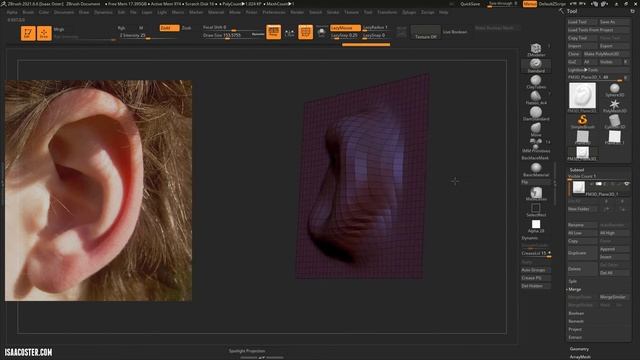The height and width of the screenshot is (360, 640).
Task: Expand the Project section
Action: coord(575,329)
